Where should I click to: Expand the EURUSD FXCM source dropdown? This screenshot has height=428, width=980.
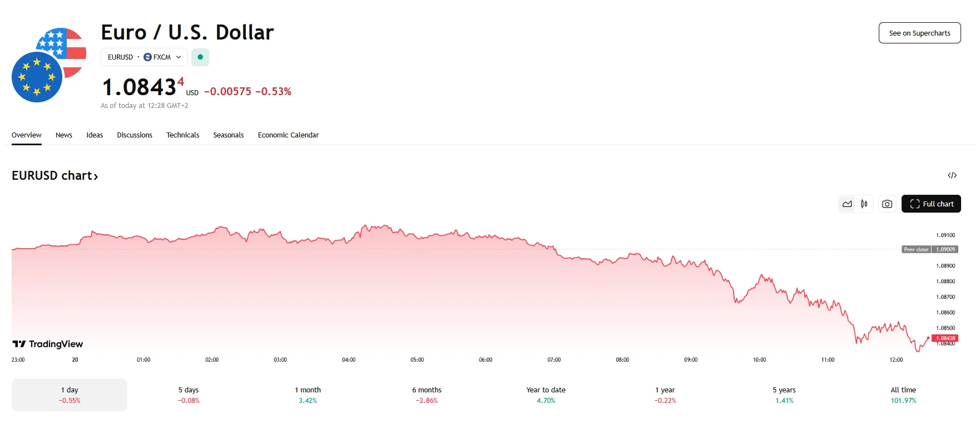click(x=145, y=57)
